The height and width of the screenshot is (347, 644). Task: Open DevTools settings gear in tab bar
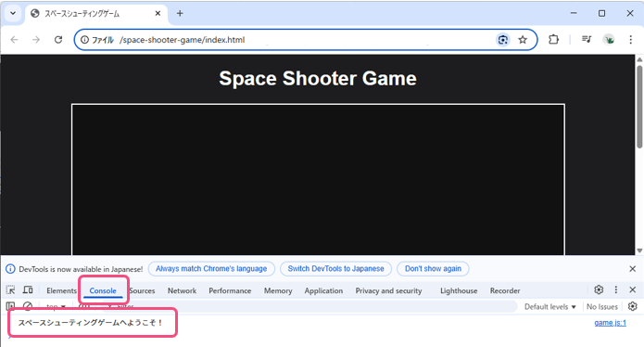(x=599, y=289)
